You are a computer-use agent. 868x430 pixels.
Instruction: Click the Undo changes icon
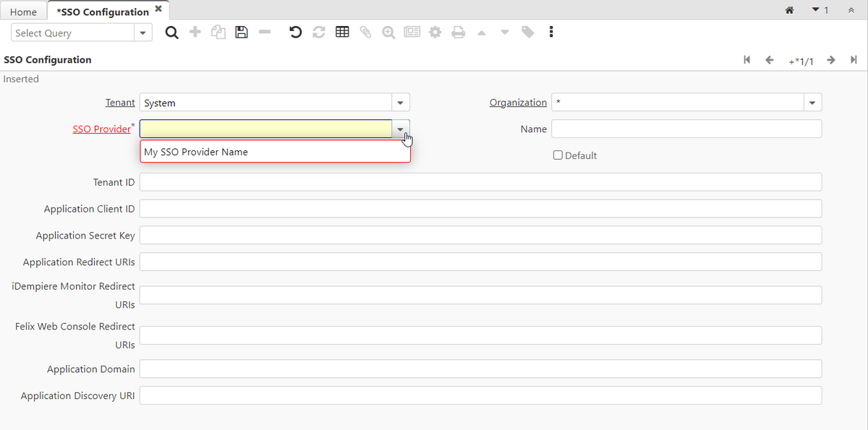[295, 33]
